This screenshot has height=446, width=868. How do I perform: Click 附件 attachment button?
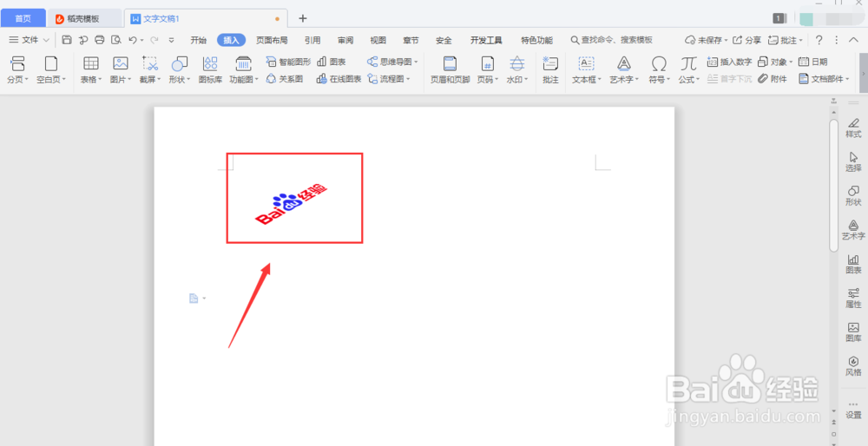coord(773,79)
